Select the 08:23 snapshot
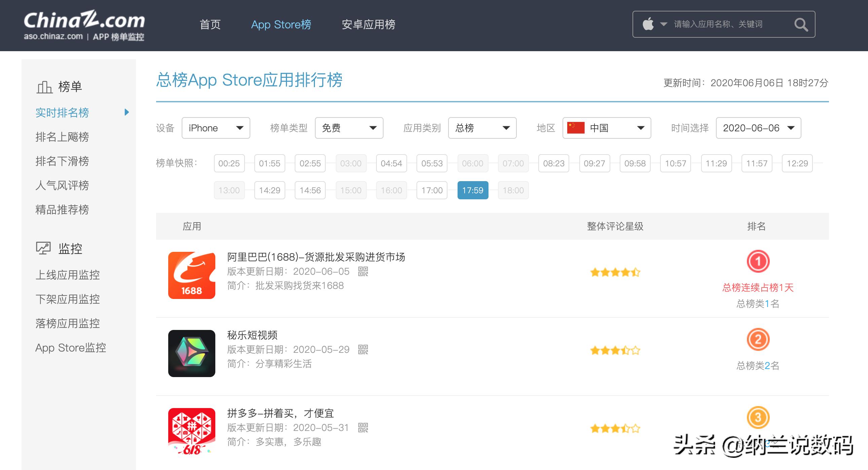Image resolution: width=868 pixels, height=470 pixels. [554, 163]
